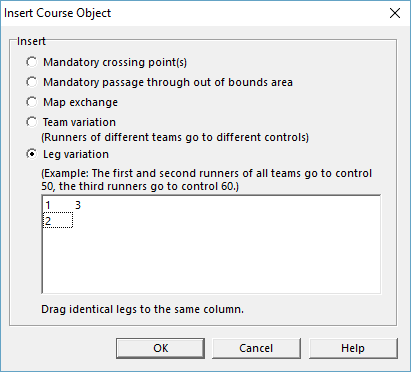Click the 'Runners of different teams' description
Image resolution: width=411 pixels, height=372 pixels.
click(175, 137)
